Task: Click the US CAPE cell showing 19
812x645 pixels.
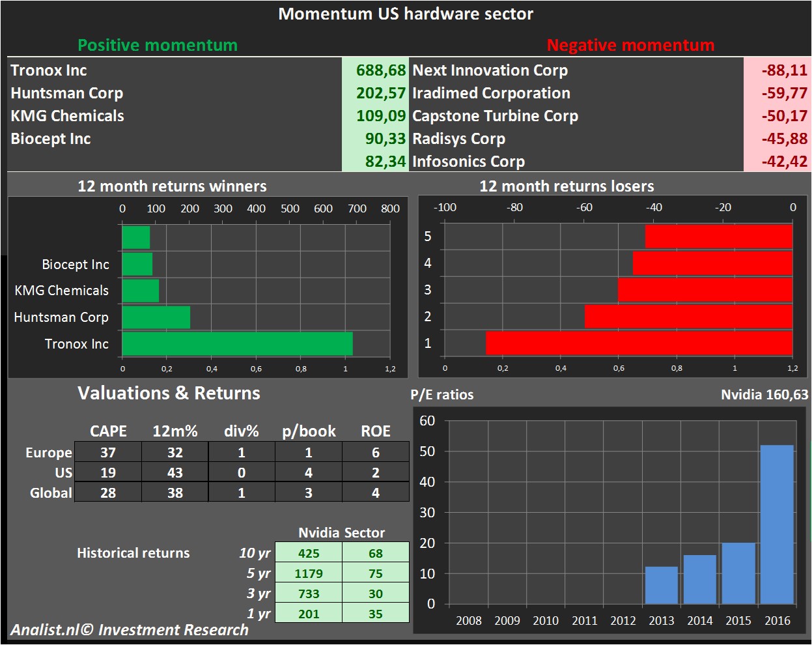Action: coord(108,472)
